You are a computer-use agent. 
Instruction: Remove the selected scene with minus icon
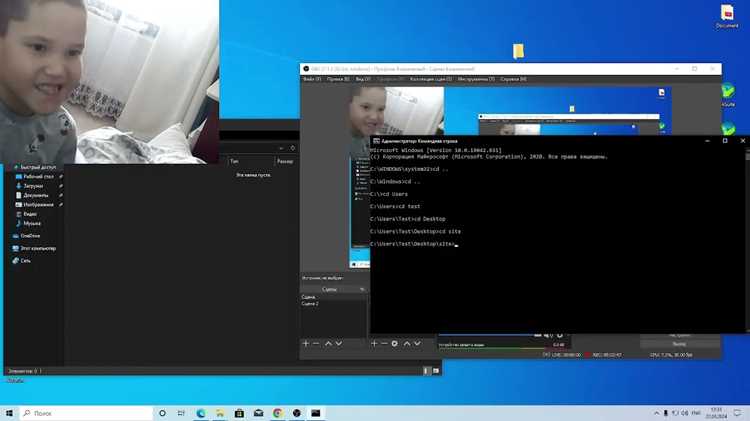click(x=316, y=343)
